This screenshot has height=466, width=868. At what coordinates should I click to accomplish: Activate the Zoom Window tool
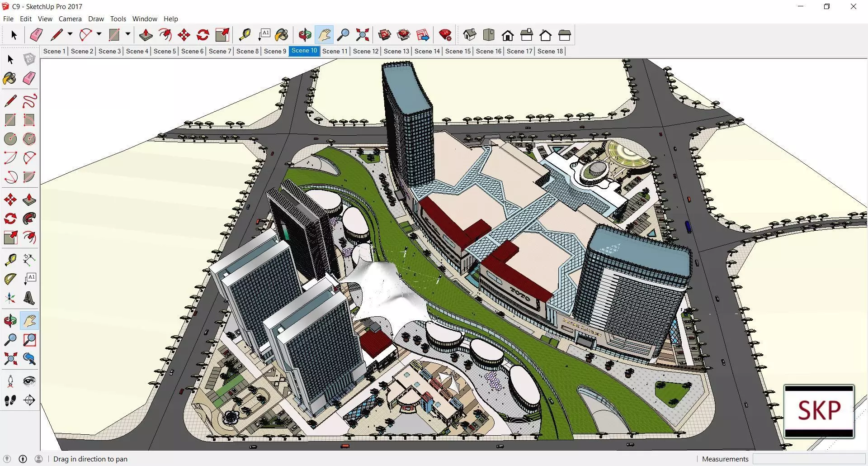(x=29, y=340)
